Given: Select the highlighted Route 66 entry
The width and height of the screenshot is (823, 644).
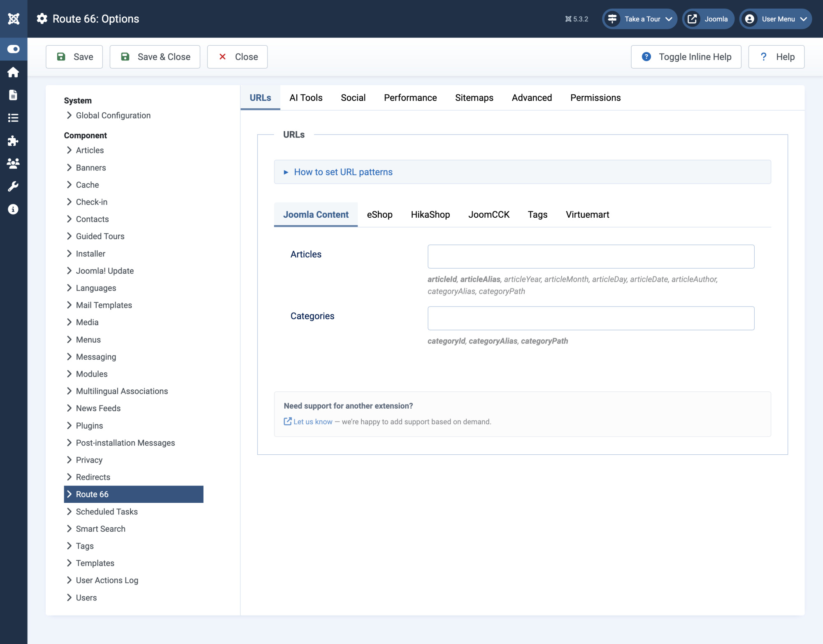Looking at the screenshot, I should [x=134, y=494].
